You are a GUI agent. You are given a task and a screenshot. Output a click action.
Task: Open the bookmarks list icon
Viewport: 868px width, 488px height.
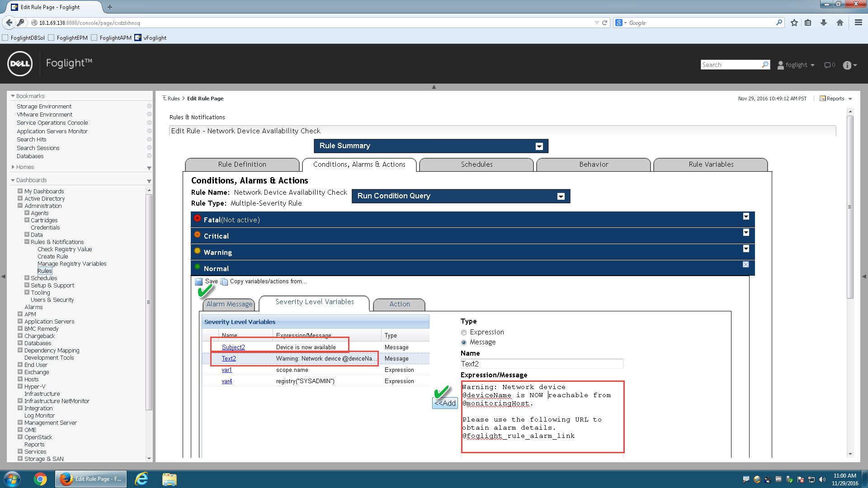(x=808, y=23)
